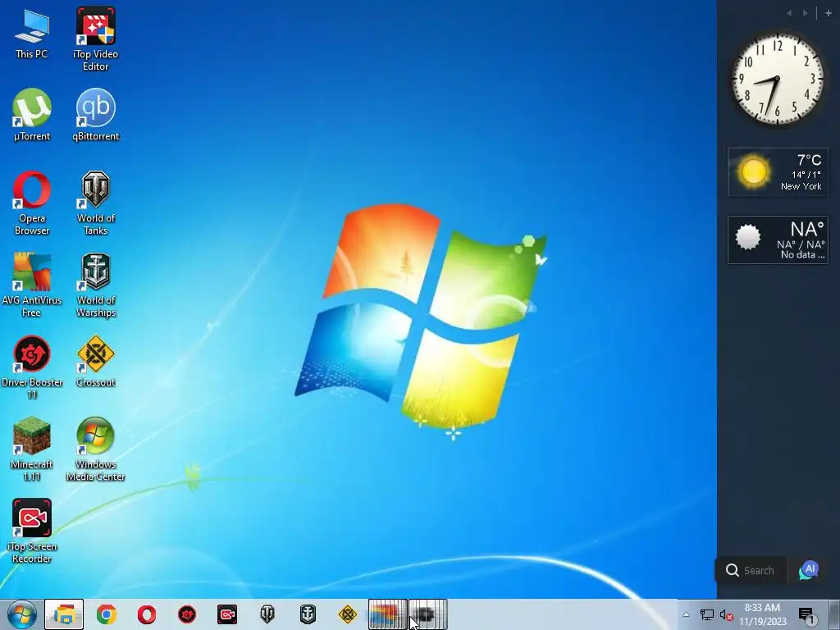Open the This PC desktop icon
The height and width of the screenshot is (630, 840).
click(x=32, y=34)
